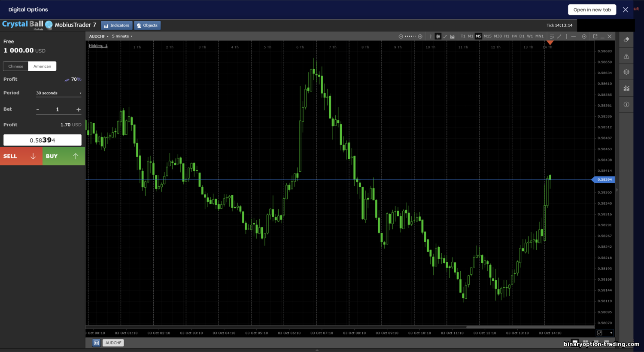Click the 70% profit chart indicator
The image size is (644, 352).
pos(73,79)
